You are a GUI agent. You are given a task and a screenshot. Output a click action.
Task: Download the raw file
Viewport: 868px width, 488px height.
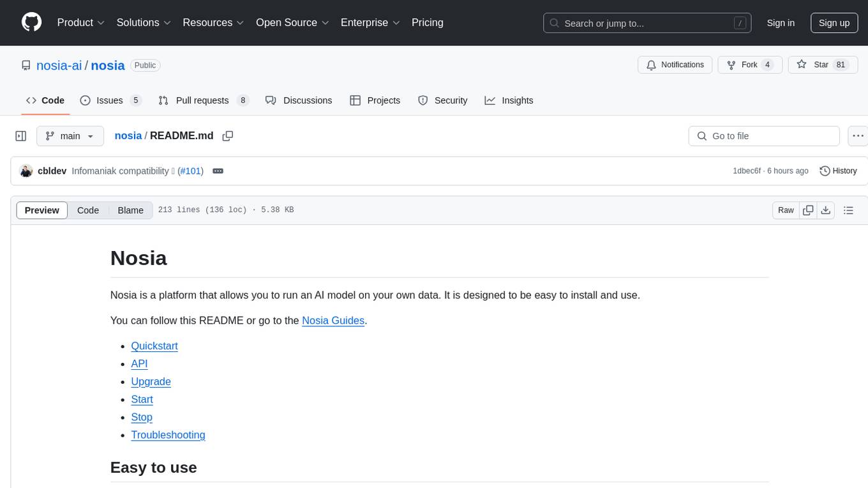[x=825, y=210]
